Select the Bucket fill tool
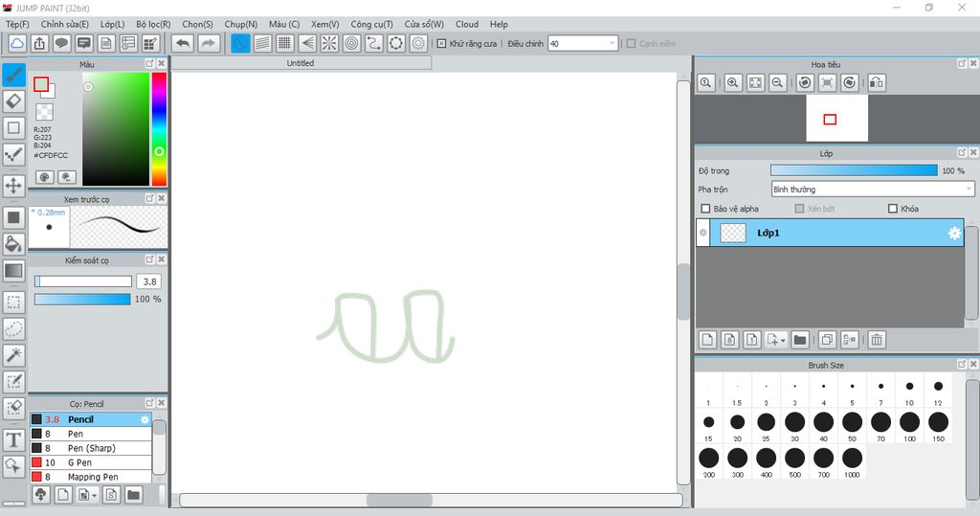Viewport: 980px width, 516px height. click(x=13, y=244)
